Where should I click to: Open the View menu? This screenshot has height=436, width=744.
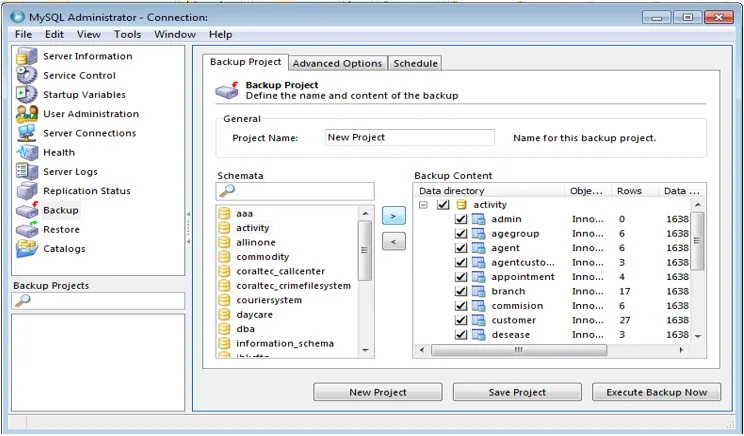click(x=89, y=35)
